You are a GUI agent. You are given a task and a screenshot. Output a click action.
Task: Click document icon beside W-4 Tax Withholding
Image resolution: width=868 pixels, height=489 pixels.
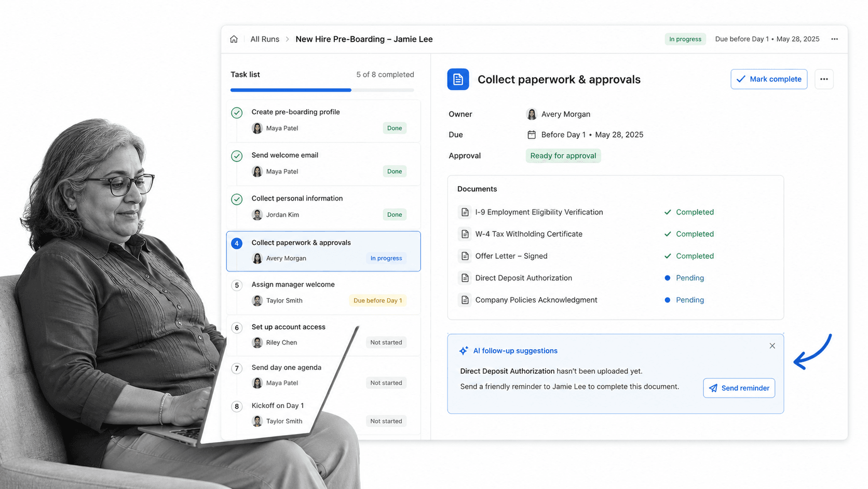465,234
